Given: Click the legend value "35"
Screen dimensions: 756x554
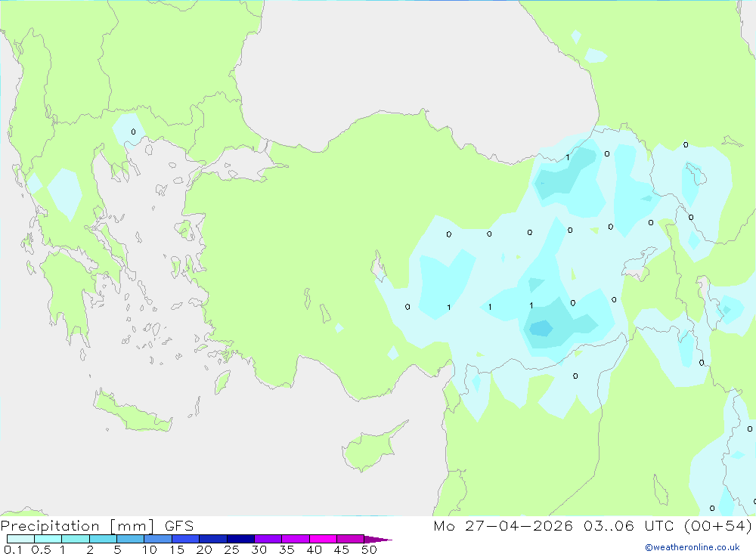Looking at the screenshot, I should [x=287, y=549].
